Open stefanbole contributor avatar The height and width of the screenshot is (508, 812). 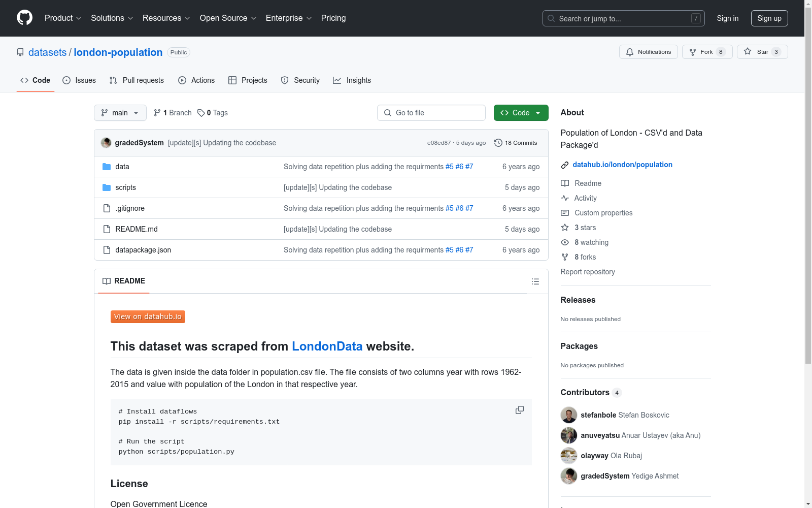coord(569,415)
